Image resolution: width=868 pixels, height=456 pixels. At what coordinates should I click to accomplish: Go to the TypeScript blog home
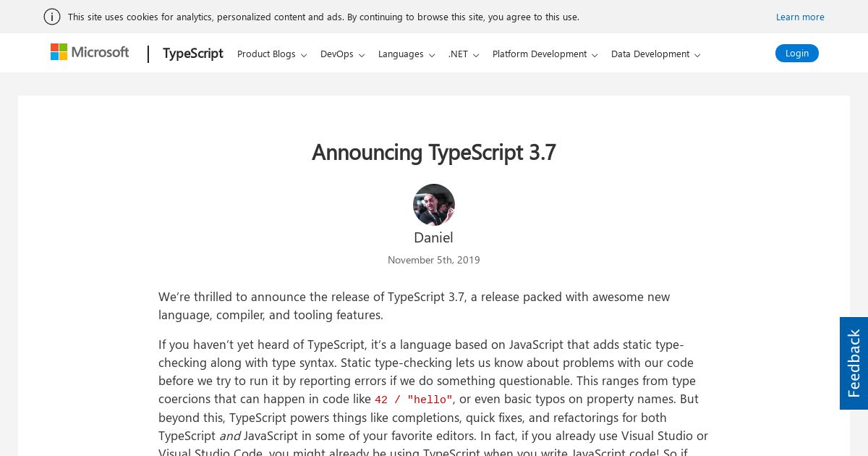[193, 54]
